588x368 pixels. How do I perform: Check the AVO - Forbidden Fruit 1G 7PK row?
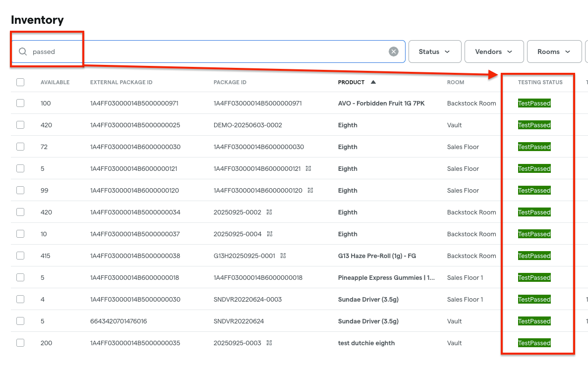click(x=20, y=103)
